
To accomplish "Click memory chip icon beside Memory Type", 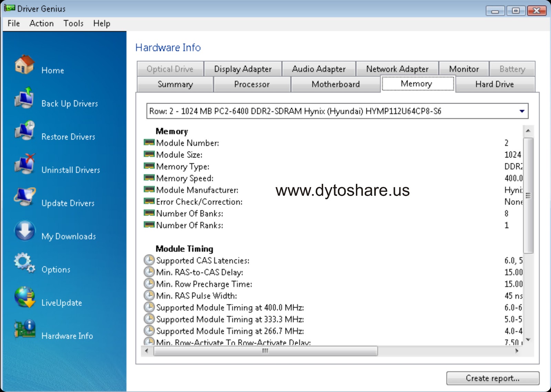I will (149, 166).
